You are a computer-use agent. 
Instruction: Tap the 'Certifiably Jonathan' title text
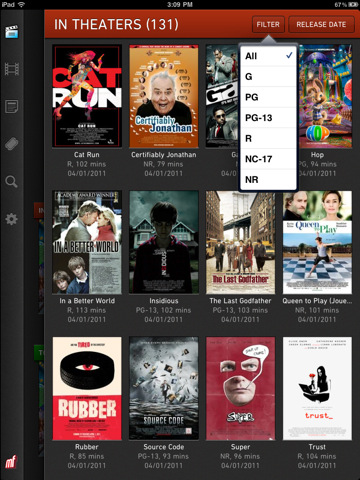(x=164, y=155)
